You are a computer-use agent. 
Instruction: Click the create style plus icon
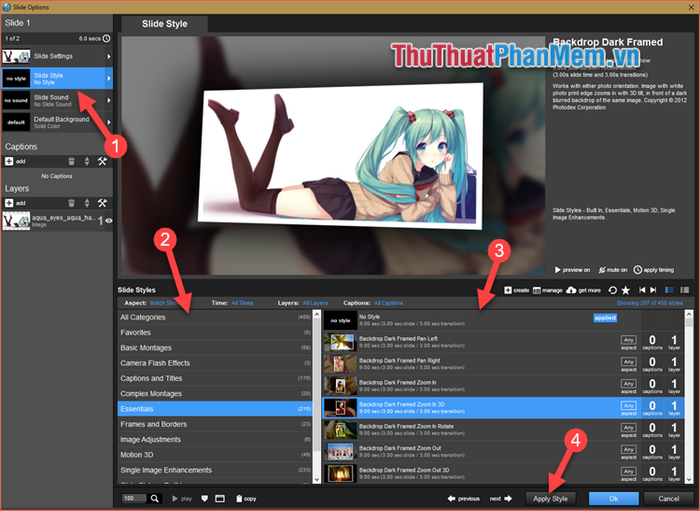pos(508,290)
